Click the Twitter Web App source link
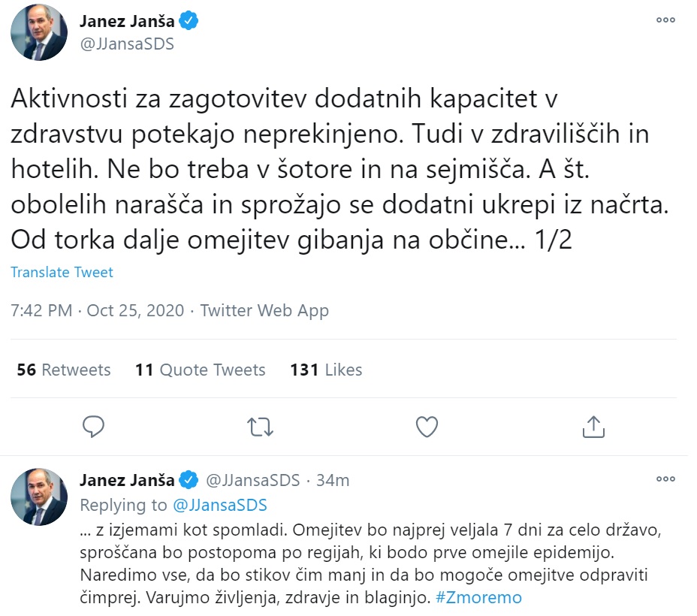 [x=264, y=310]
